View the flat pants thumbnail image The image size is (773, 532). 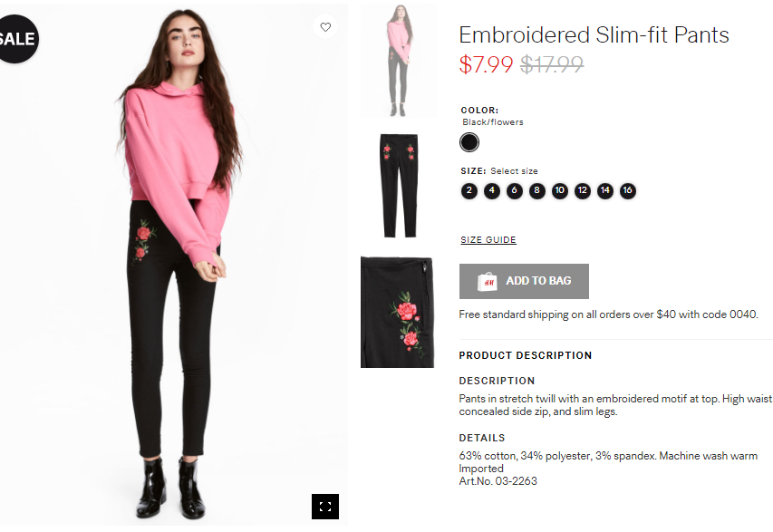pos(399,186)
